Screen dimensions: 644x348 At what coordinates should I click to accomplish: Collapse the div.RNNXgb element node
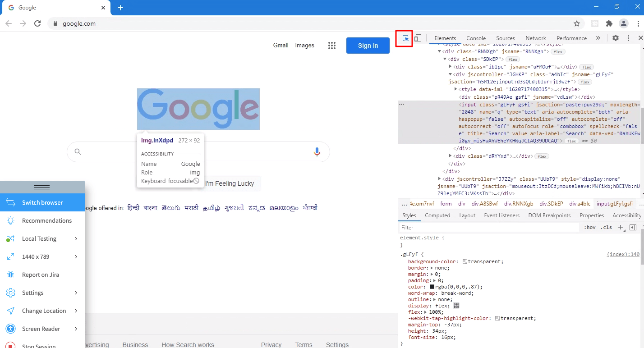(x=439, y=51)
